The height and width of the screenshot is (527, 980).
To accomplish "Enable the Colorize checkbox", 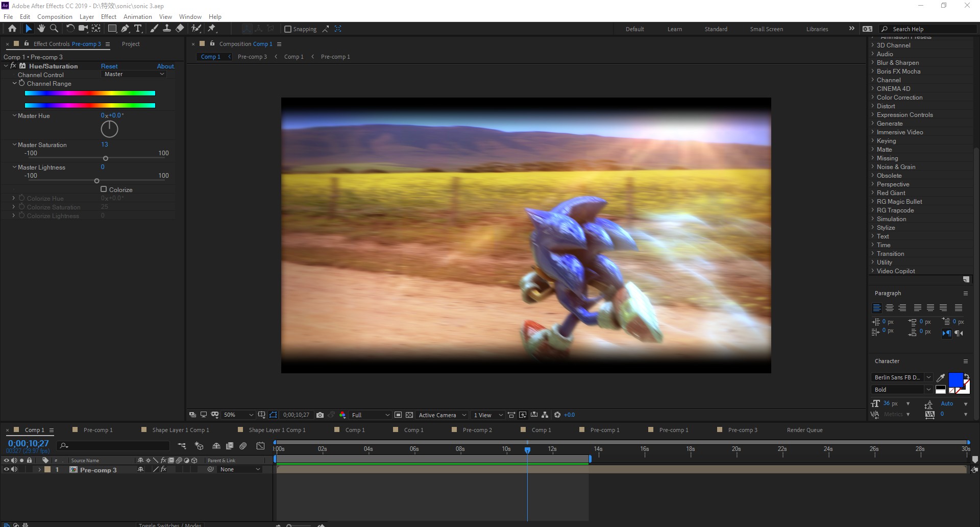I will pos(104,189).
